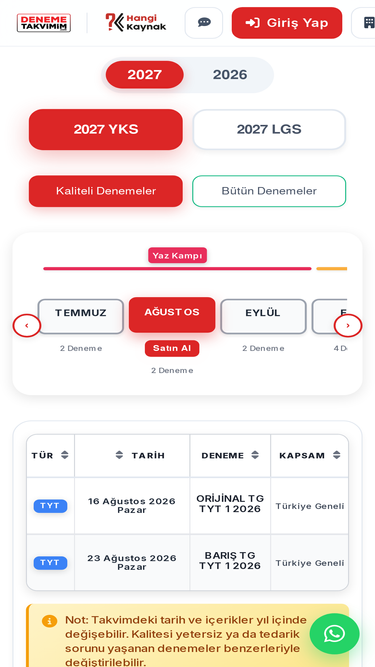Sort table by DENEME column arrows
The width and height of the screenshot is (375, 667).
pos(255,455)
